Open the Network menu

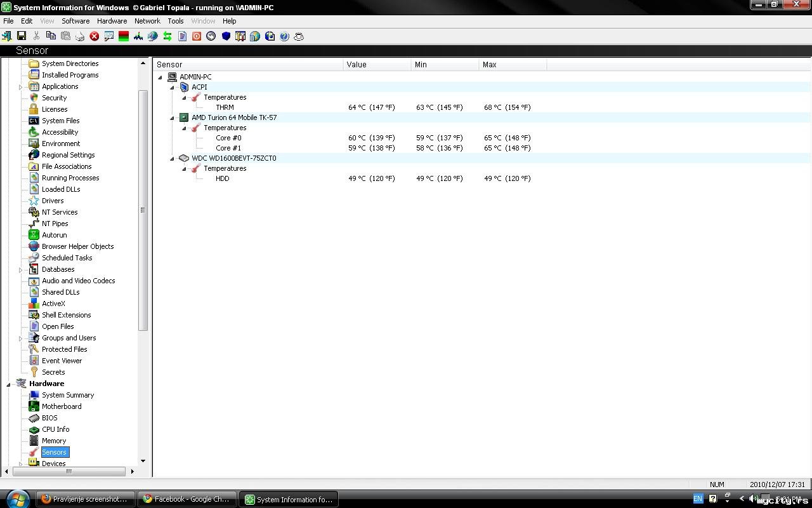click(x=147, y=21)
